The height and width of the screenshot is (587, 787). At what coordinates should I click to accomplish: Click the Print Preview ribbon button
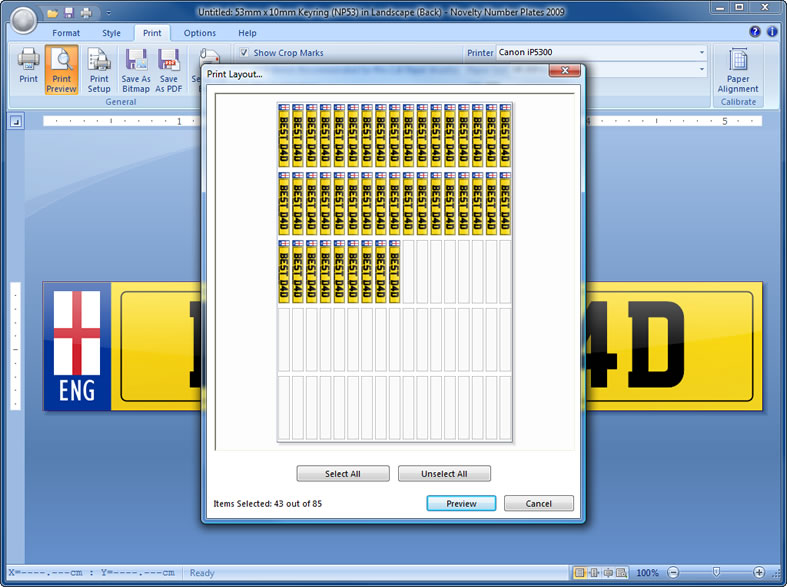click(x=61, y=69)
